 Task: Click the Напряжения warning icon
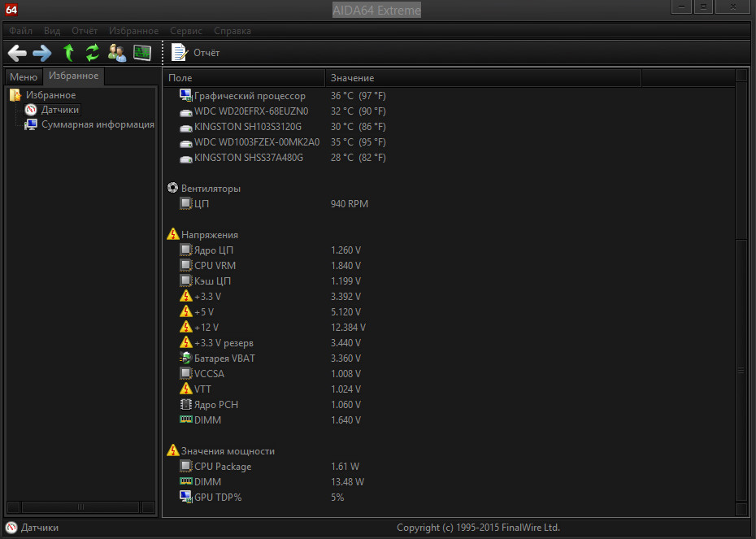click(x=172, y=234)
